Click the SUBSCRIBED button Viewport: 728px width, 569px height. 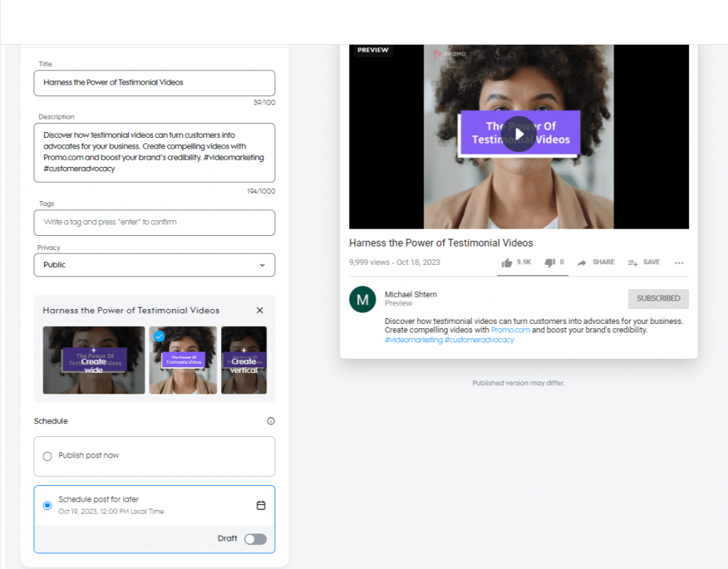pyautogui.click(x=658, y=298)
